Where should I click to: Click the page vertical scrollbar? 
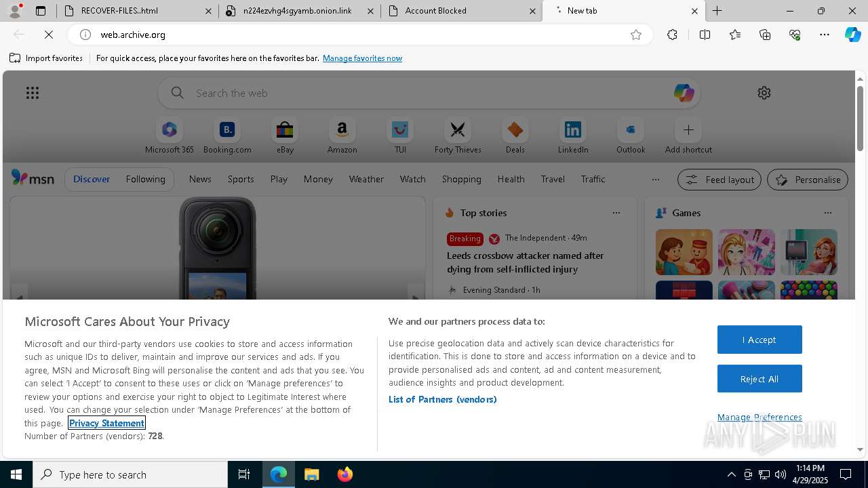(x=860, y=119)
